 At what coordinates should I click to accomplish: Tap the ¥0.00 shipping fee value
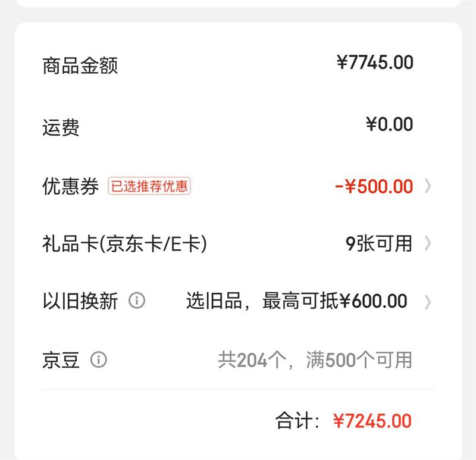click(x=389, y=124)
